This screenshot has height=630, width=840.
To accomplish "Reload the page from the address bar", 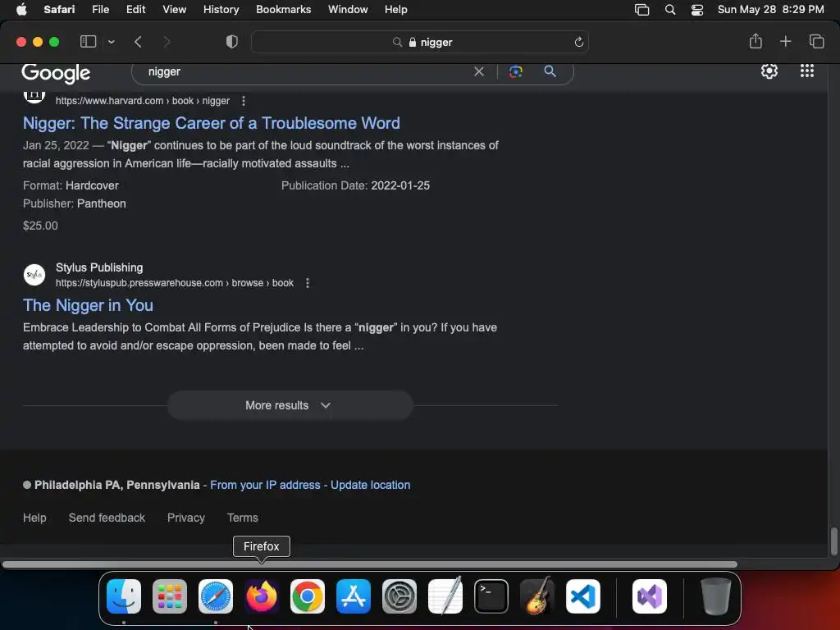I will point(578,42).
